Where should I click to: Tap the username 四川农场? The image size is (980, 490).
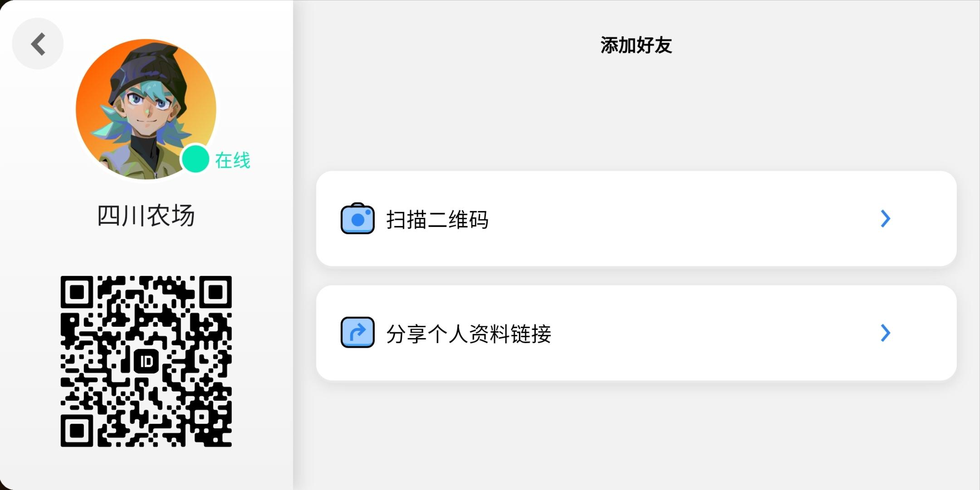[x=146, y=216]
